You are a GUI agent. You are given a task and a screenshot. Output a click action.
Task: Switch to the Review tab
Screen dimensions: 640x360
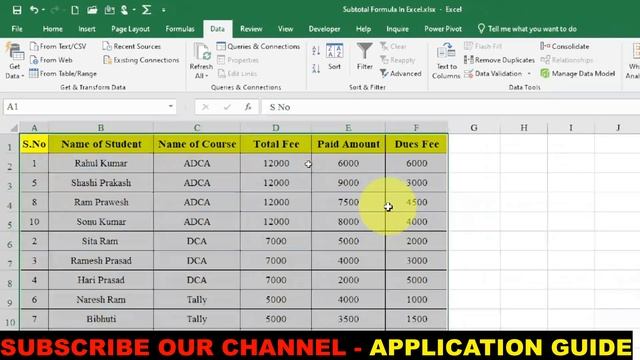pyautogui.click(x=251, y=29)
